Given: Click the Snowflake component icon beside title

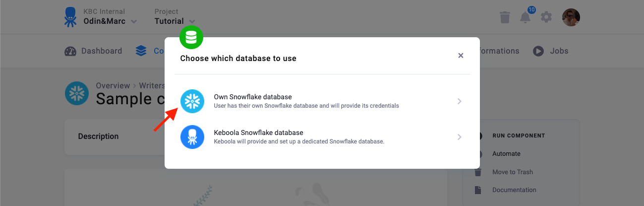Looking at the screenshot, I should [77, 93].
